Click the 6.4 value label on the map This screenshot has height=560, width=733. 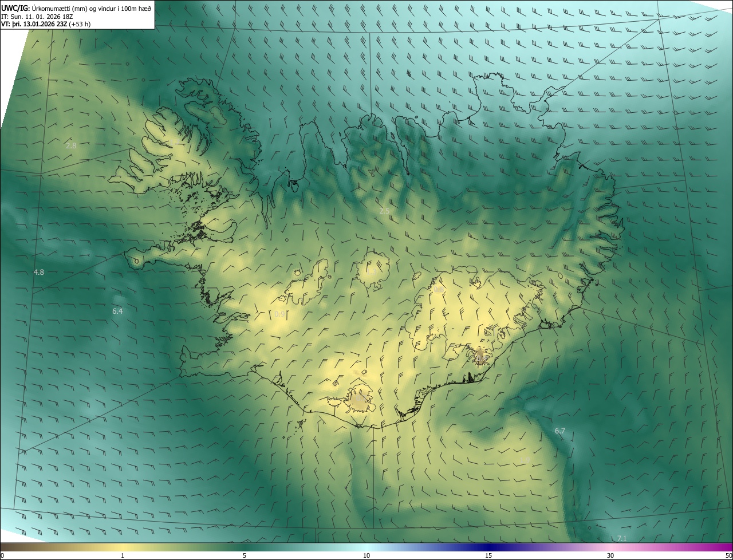tap(117, 311)
